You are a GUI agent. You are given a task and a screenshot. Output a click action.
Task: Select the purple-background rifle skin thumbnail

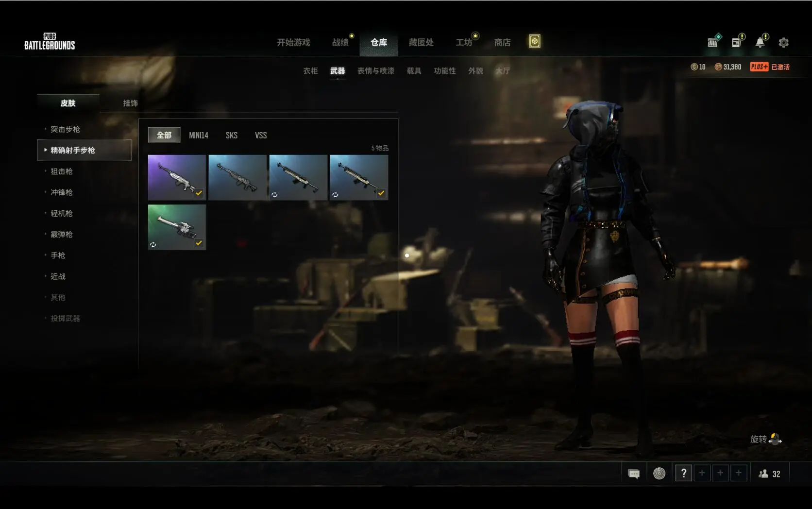click(177, 177)
